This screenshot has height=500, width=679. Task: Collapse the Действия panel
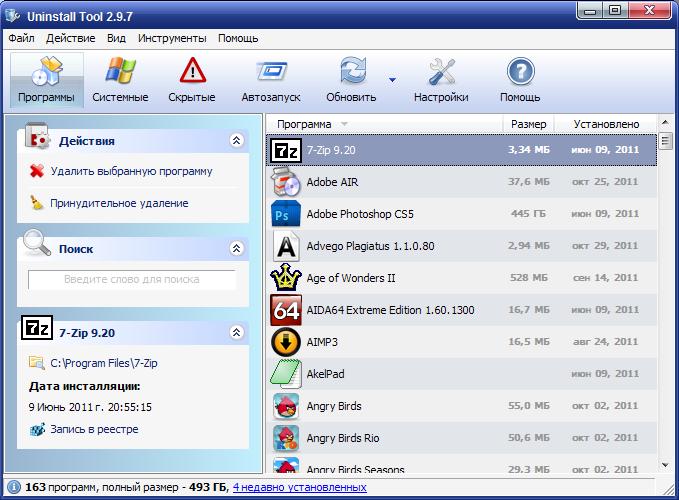[237, 141]
